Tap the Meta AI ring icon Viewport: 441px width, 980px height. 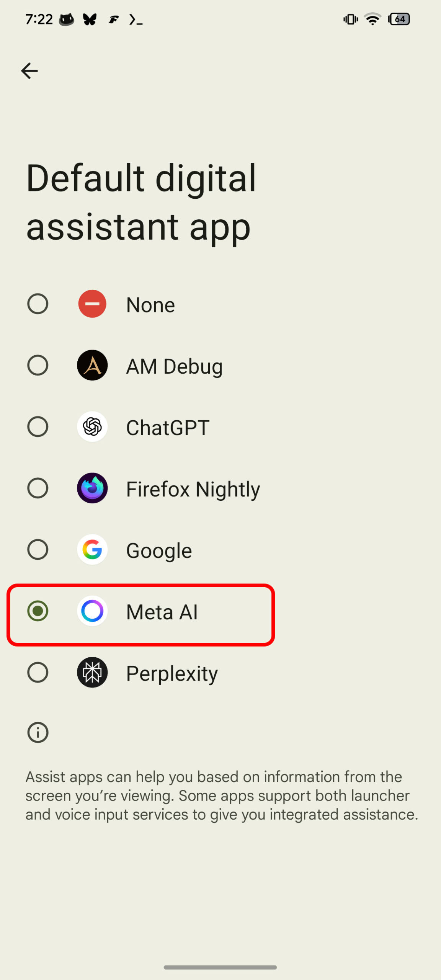(92, 611)
